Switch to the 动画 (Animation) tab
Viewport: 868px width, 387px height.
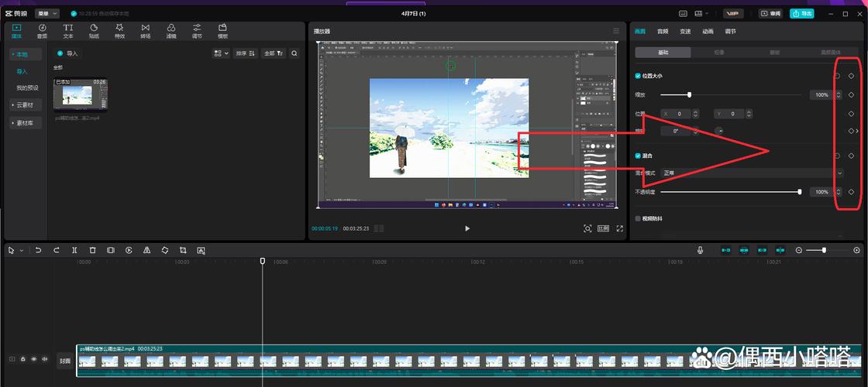pos(708,32)
